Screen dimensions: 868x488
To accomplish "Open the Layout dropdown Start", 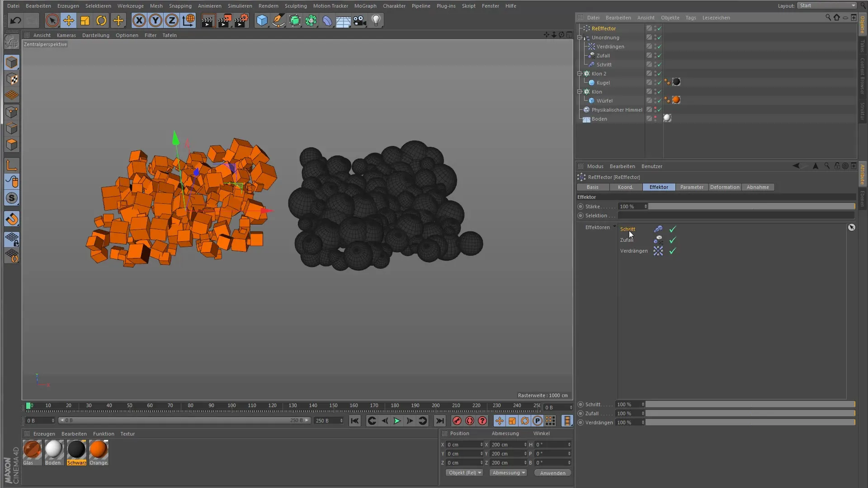I will click(826, 5).
